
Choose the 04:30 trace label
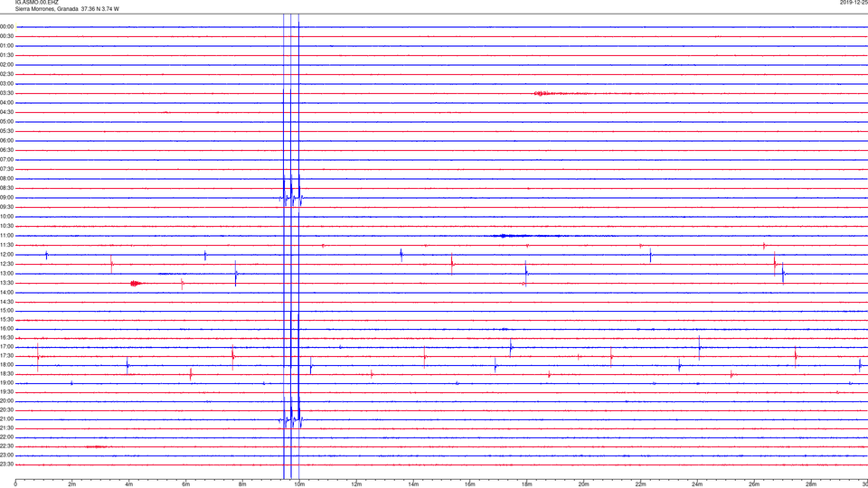click(x=6, y=112)
